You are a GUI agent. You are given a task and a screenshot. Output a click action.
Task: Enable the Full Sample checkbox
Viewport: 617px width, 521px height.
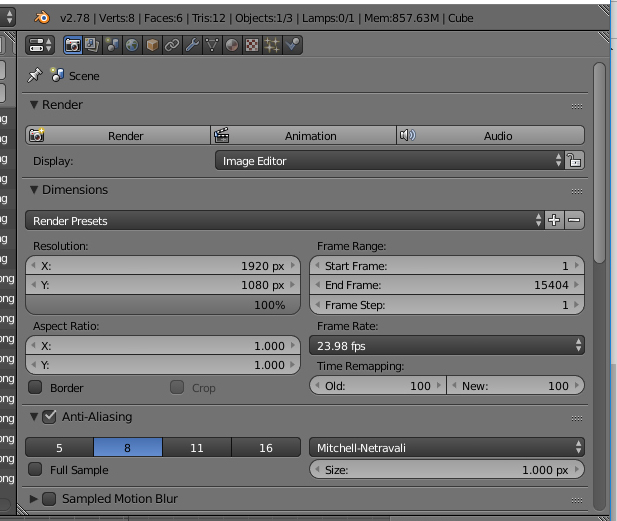(x=35, y=469)
